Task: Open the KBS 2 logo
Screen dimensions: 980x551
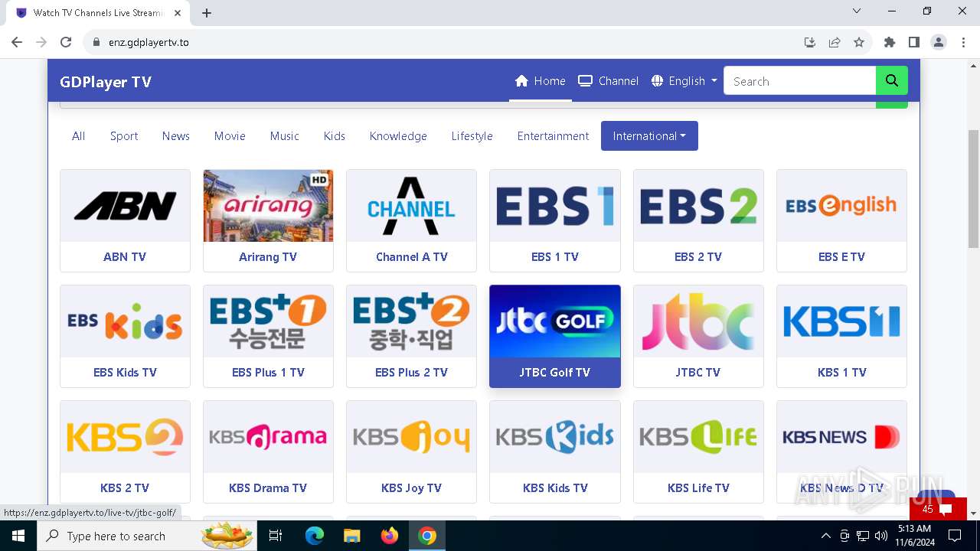Action: [125, 437]
